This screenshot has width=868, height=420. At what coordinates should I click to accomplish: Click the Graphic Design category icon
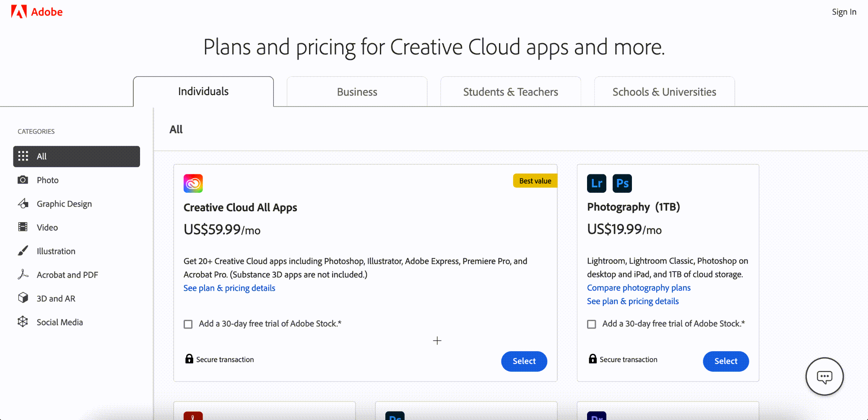tap(23, 204)
